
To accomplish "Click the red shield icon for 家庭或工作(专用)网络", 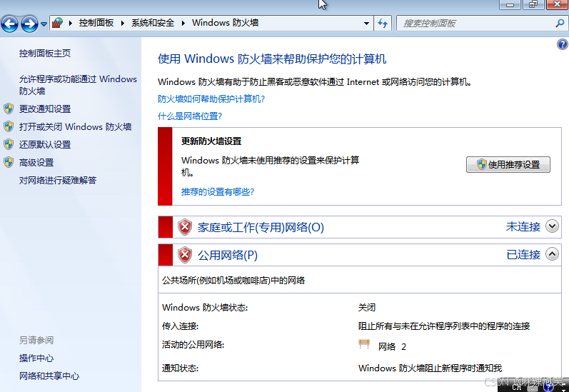I will coord(185,227).
